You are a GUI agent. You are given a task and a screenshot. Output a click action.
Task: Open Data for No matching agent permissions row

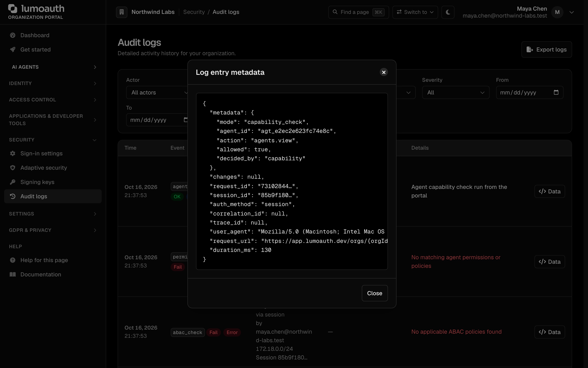coord(549,262)
